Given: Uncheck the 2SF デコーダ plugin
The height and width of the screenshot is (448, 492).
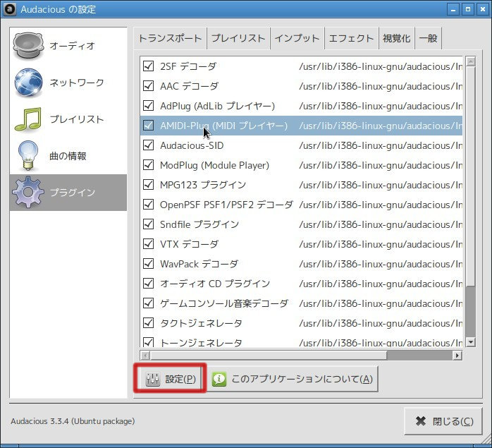Looking at the screenshot, I should (148, 66).
